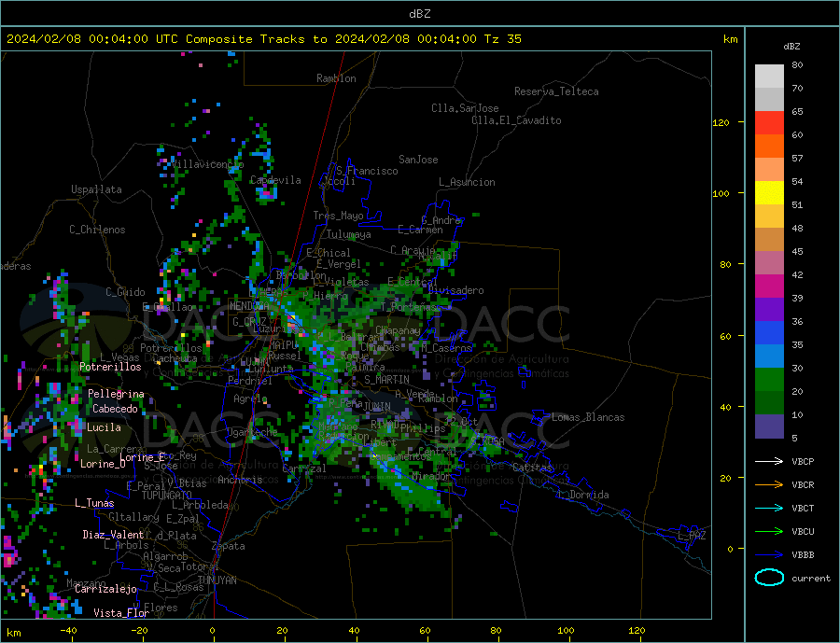The height and width of the screenshot is (643, 840).
Task: Click the TUNUYAN place label
Action: [217, 580]
